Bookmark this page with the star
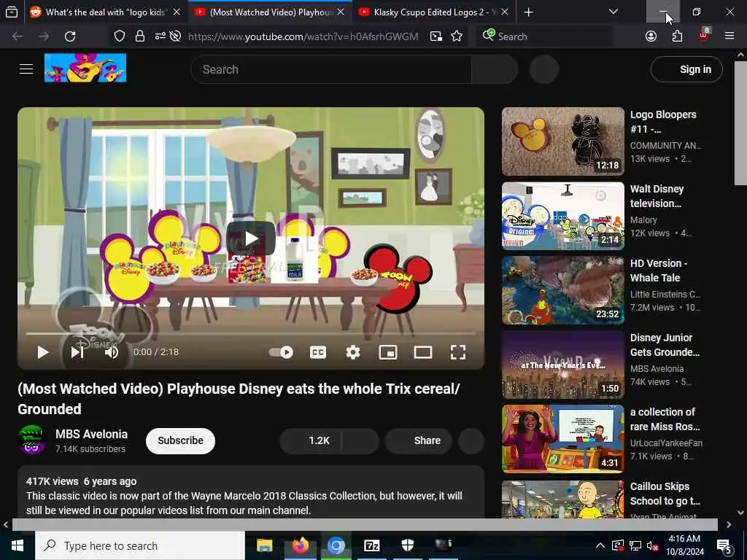Image resolution: width=747 pixels, height=560 pixels. [457, 36]
